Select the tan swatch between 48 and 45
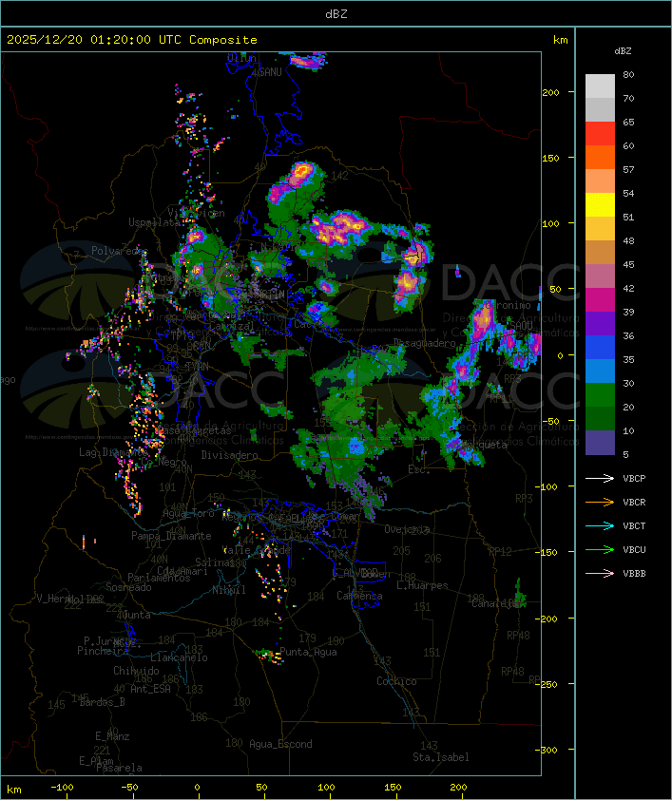The height and width of the screenshot is (800, 672). click(x=600, y=253)
